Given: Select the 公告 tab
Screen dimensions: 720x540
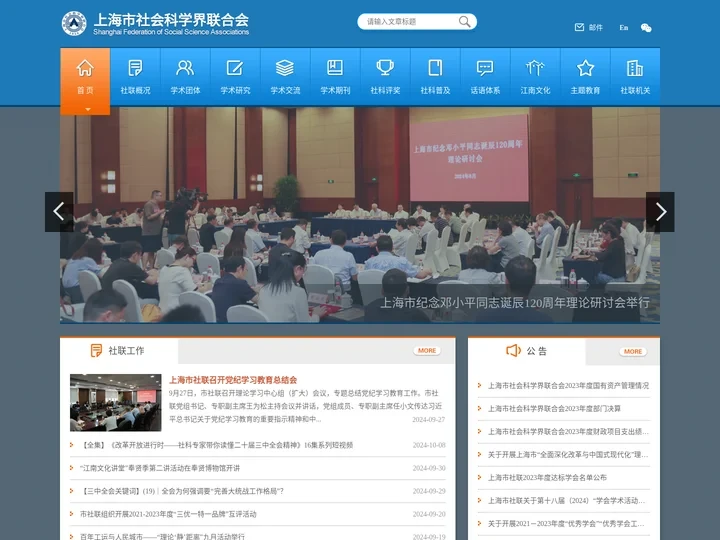Looking at the screenshot, I should click(527, 351).
